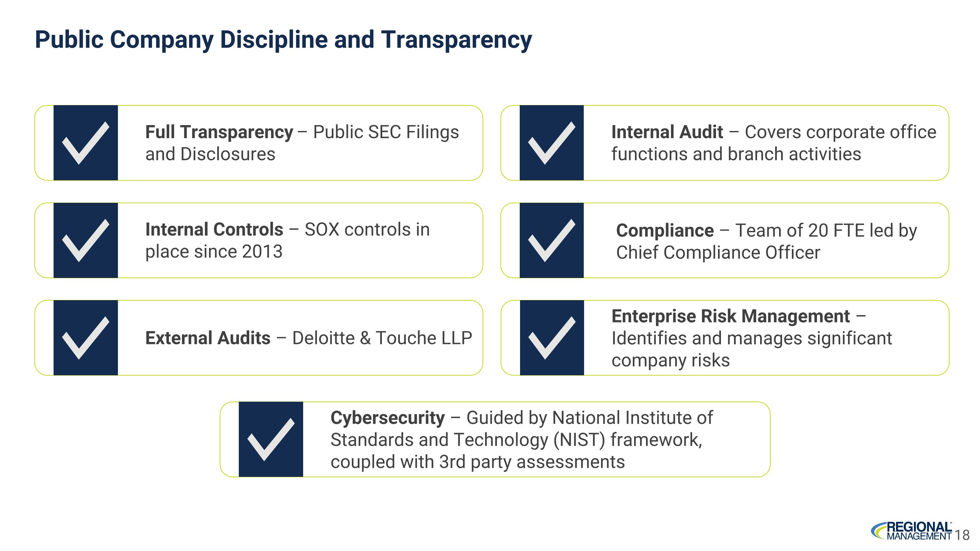The image size is (980, 551).
Task: Click the 'Internal Controls' bold heading
Action: 214,229
